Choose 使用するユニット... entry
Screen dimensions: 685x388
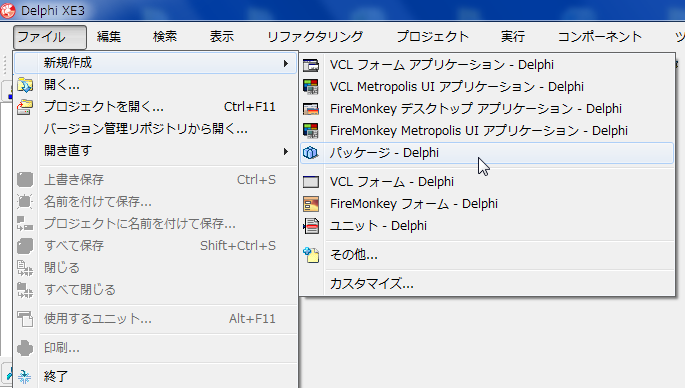pyautogui.click(x=156, y=319)
